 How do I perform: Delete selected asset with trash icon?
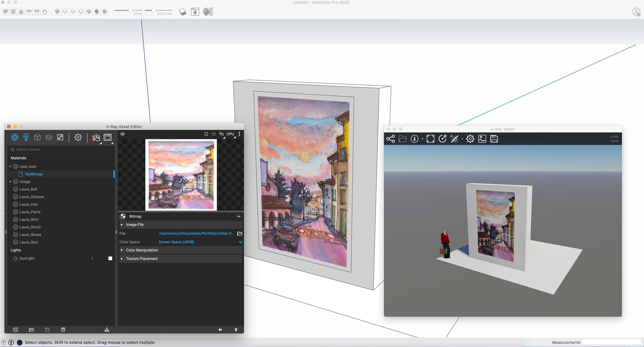pyautogui.click(x=63, y=330)
